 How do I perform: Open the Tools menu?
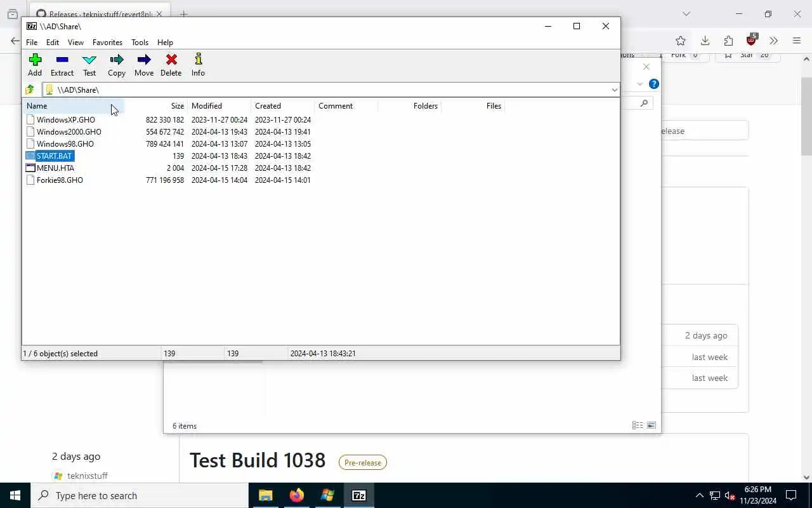(x=140, y=43)
